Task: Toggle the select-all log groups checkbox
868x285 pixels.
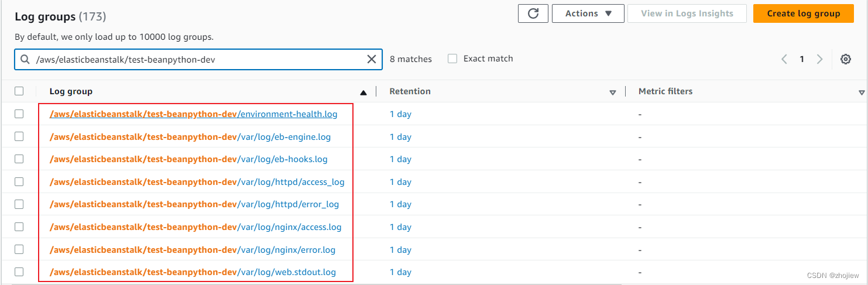Action: click(19, 91)
